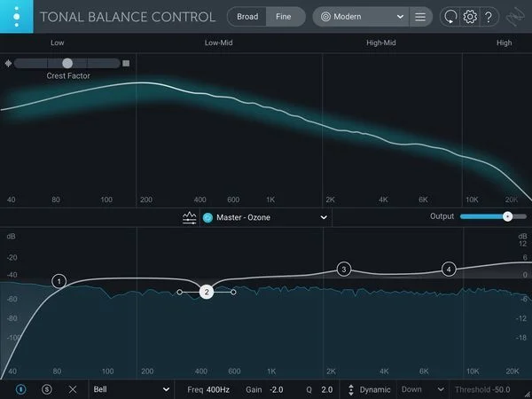Switch to Fine view
Viewport: 532px width, 399px height.
(284, 17)
